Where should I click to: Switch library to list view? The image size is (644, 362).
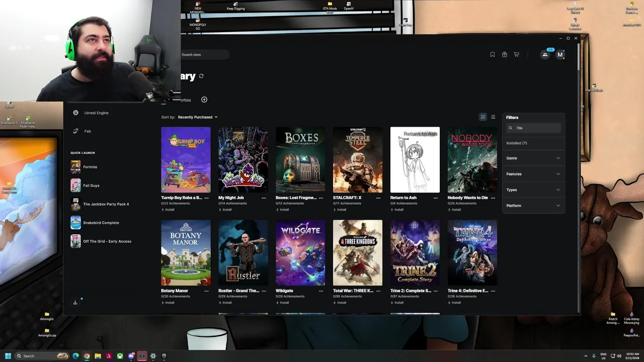[493, 117]
